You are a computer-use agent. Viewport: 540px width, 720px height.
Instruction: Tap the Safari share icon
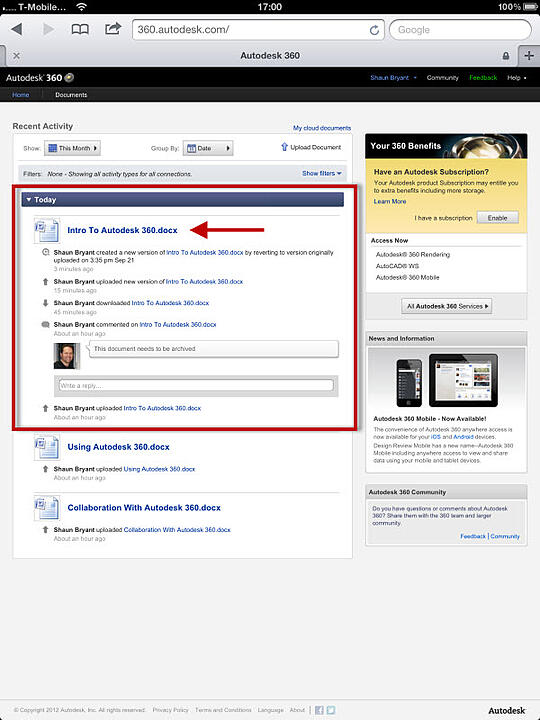112,28
